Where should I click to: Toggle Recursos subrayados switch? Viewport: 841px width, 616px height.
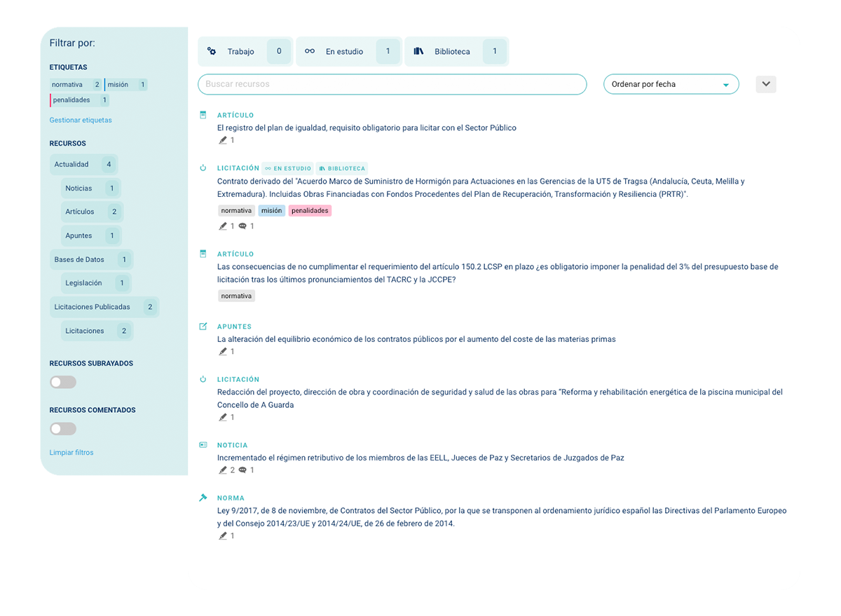63,383
